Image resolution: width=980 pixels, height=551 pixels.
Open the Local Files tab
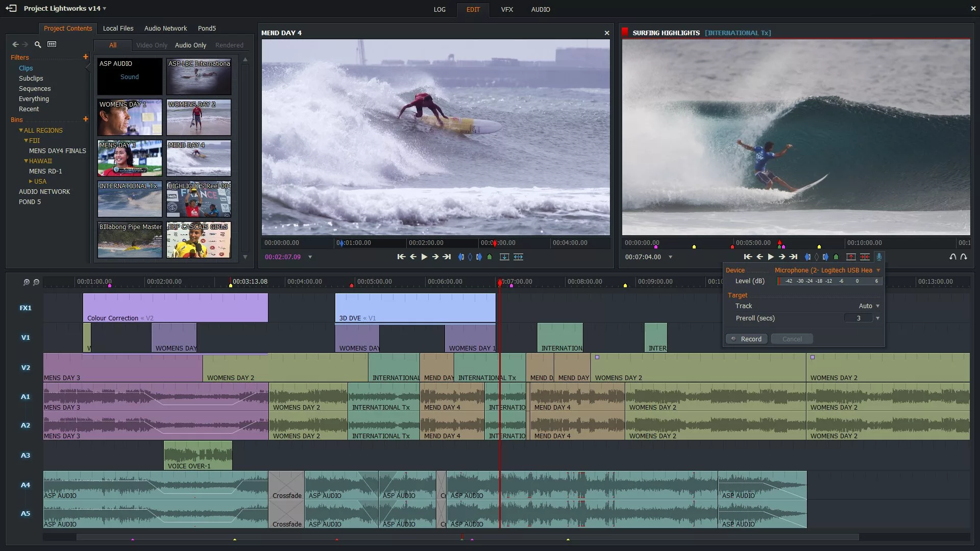tap(118, 28)
